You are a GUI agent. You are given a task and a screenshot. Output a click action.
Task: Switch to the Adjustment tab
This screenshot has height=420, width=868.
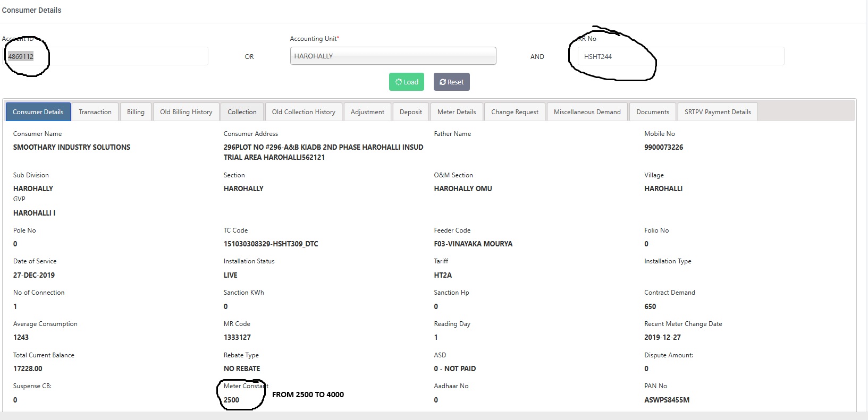click(367, 112)
